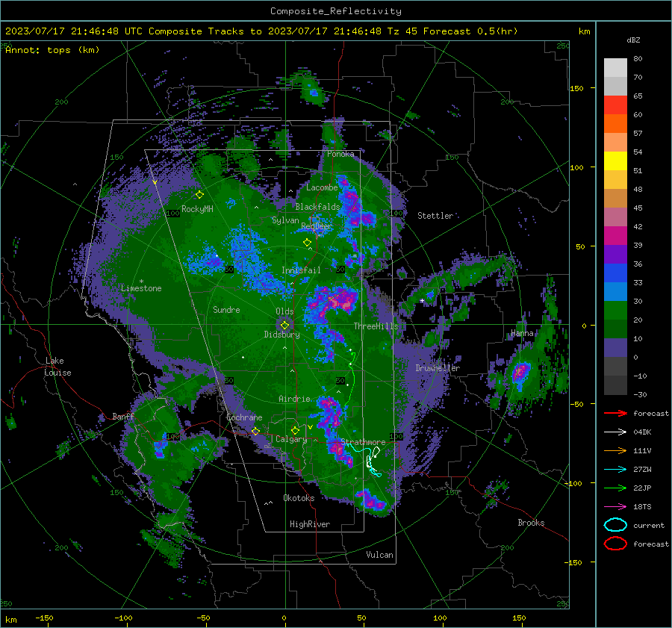Viewport: 672px width, 628px height.
Task: Click the cyan 27ZW track arrow
Action: tap(615, 470)
